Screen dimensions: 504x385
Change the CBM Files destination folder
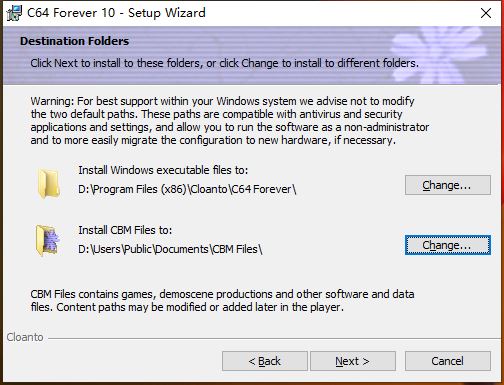point(448,245)
